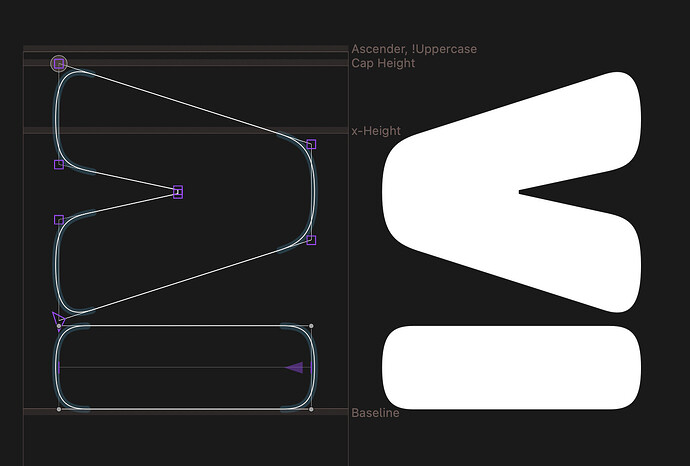
Task: Click the selected top-left corner node
Action: tap(59, 64)
